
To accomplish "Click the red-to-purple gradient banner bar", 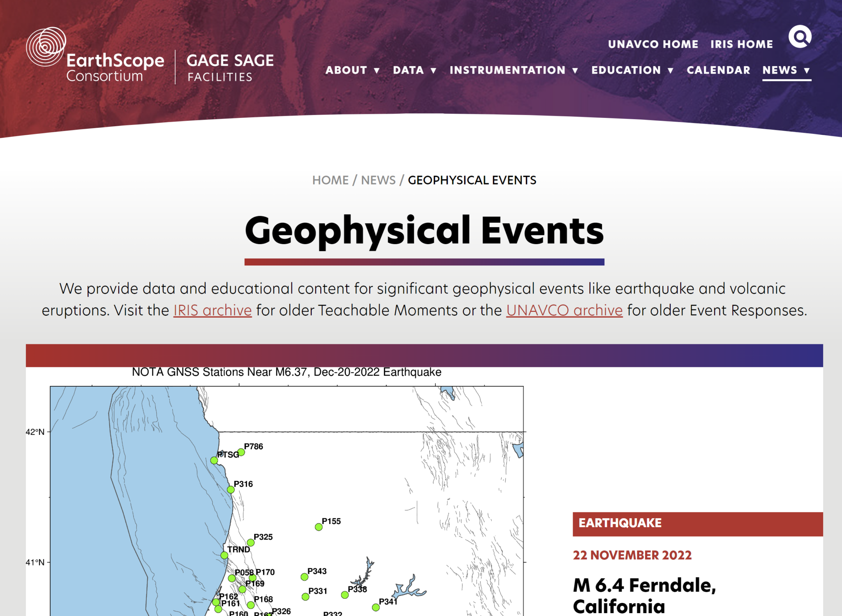I will pos(424,355).
